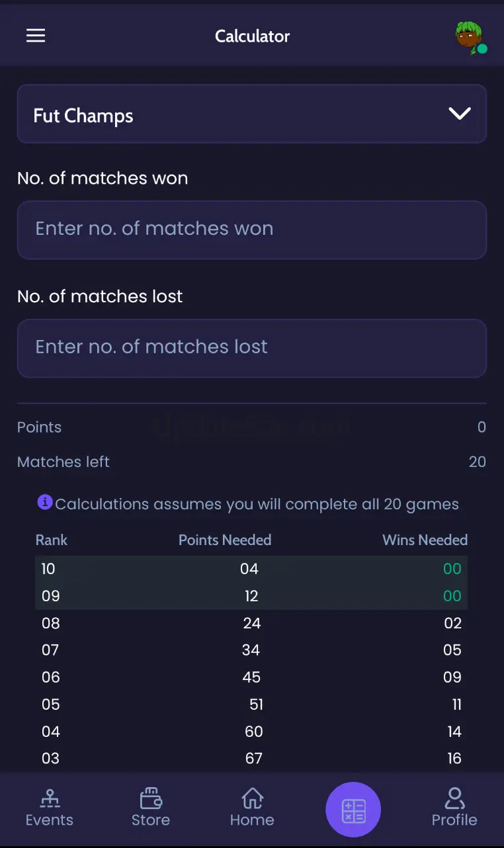Tap the purple calculator icon button
504x848 pixels.
[x=353, y=810]
